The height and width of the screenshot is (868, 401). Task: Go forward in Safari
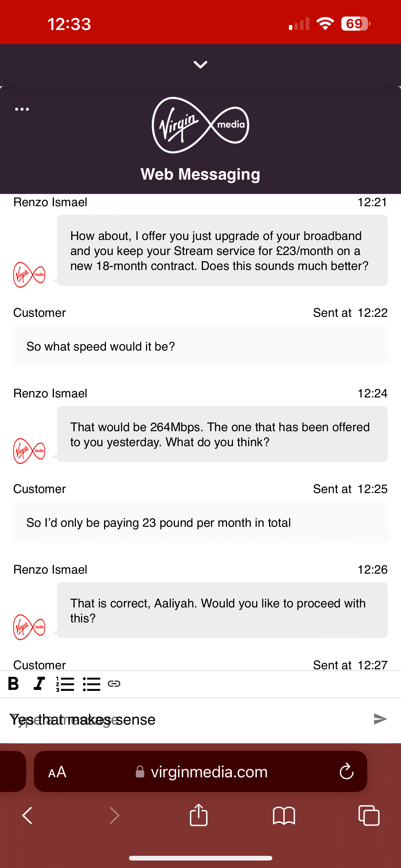click(x=115, y=816)
